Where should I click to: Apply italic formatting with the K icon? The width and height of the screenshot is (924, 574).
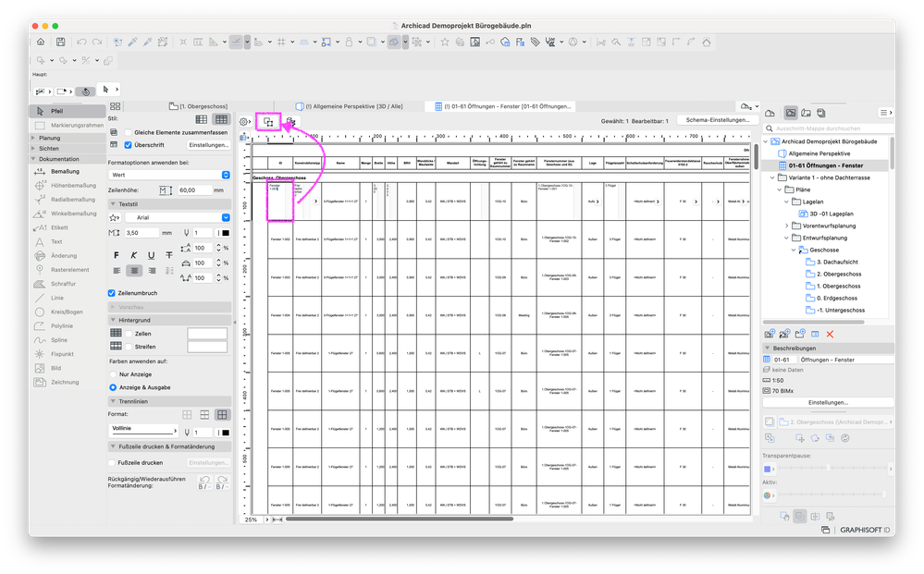[134, 255]
